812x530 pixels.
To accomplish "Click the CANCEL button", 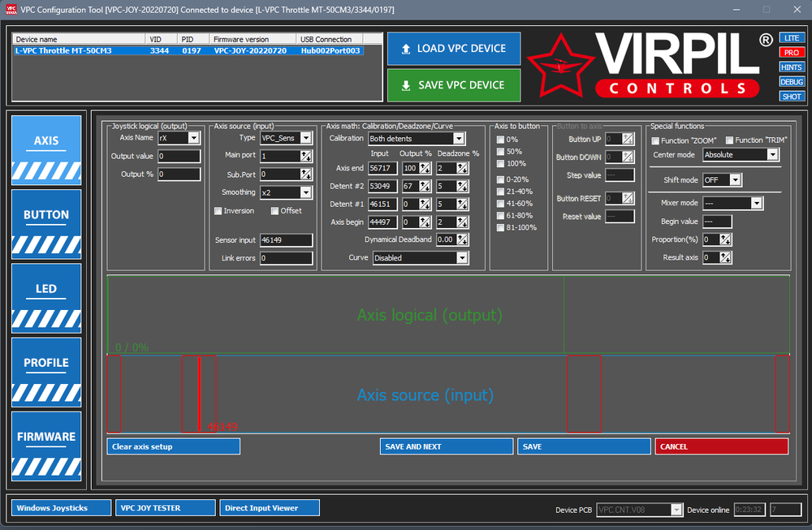I will (x=721, y=446).
